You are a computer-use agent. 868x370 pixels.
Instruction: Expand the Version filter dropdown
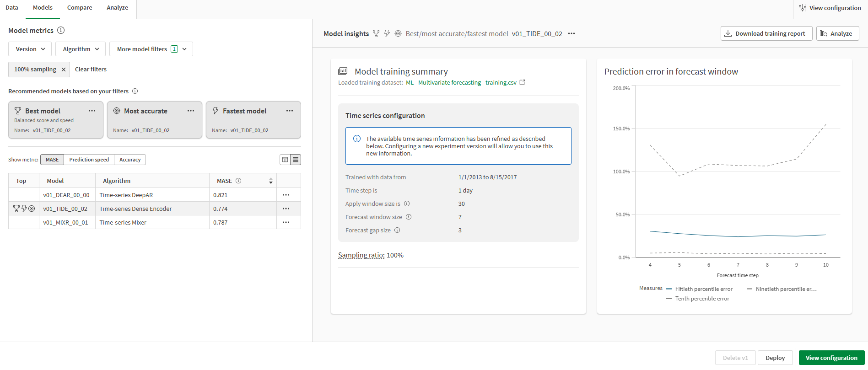[30, 49]
